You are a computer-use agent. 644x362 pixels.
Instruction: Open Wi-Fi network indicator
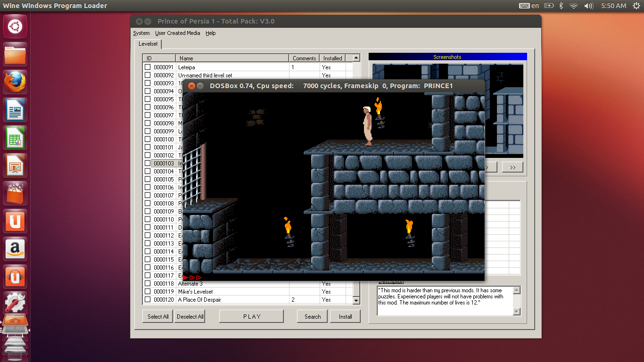(574, 6)
